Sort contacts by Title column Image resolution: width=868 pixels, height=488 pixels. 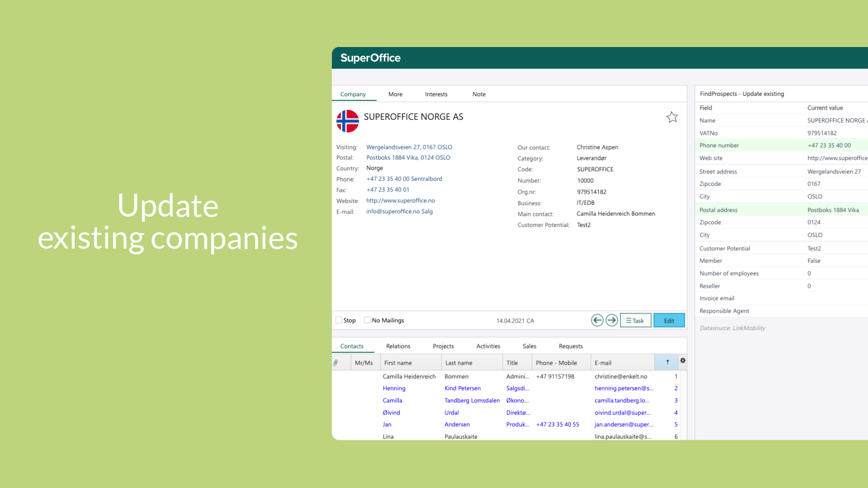click(x=517, y=362)
